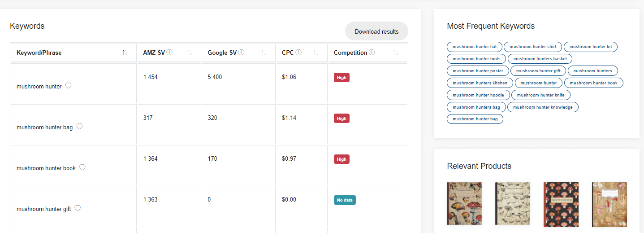
Task: Click 'mushroom hunter bag' keyword text in table
Action: click(44, 127)
